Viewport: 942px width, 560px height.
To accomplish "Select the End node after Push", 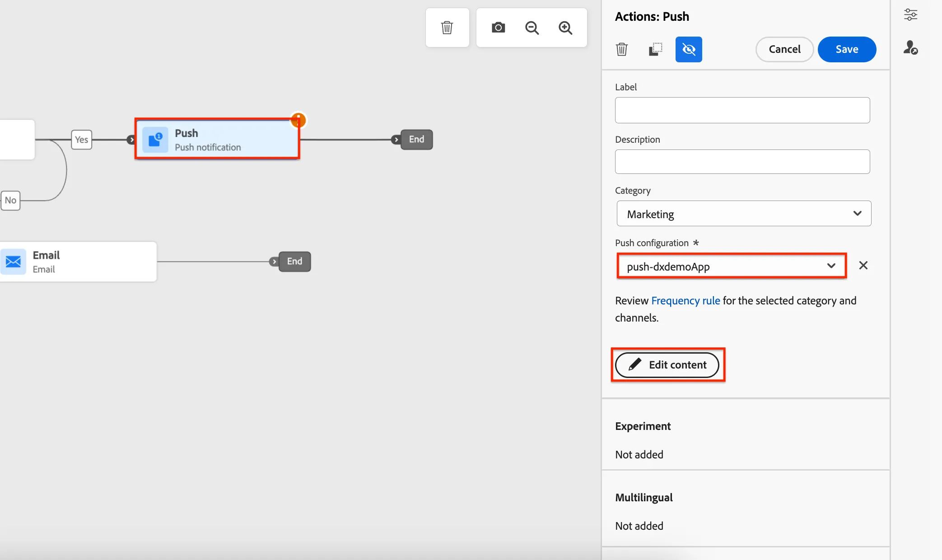I will coord(416,140).
